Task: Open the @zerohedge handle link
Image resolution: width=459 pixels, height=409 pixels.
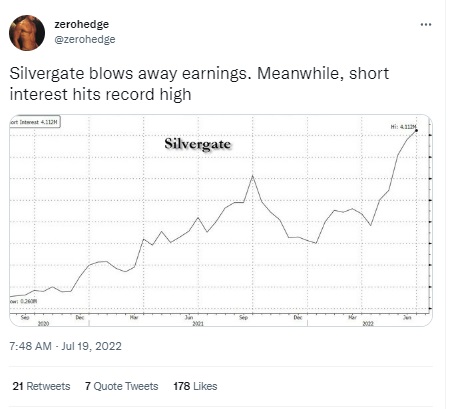Action: pos(85,39)
